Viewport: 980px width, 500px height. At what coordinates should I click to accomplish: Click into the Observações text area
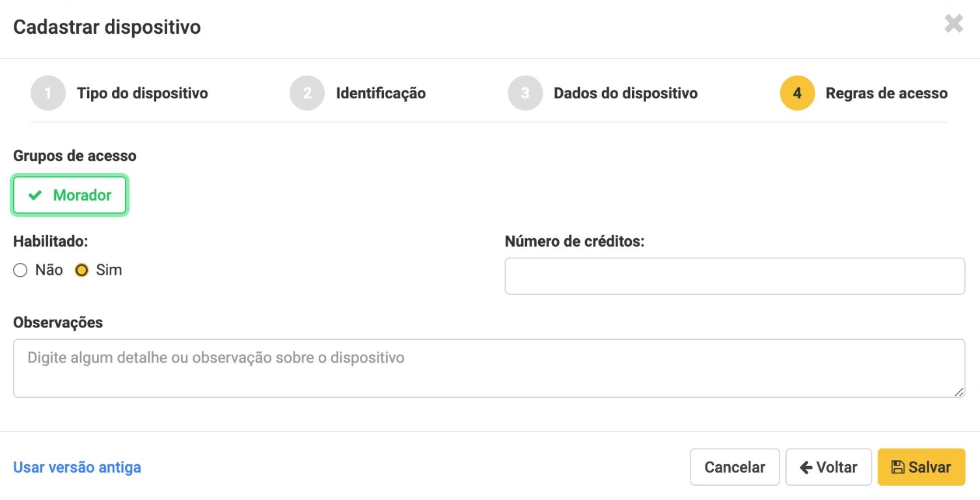(x=489, y=368)
